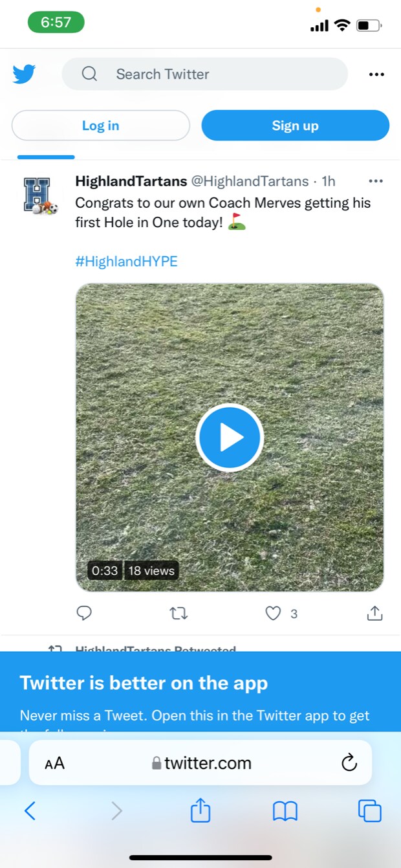This screenshot has height=868, width=401.
Task: Tap the tweet share icon
Action: pos(375,613)
